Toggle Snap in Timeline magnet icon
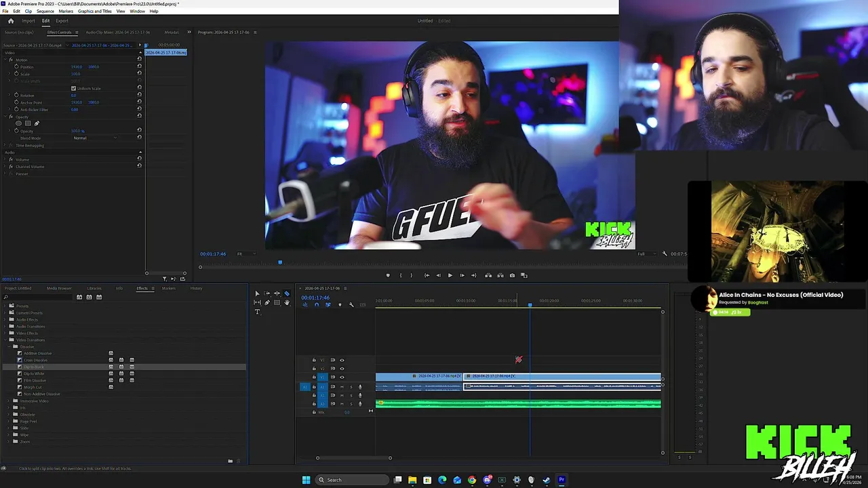 [316, 305]
